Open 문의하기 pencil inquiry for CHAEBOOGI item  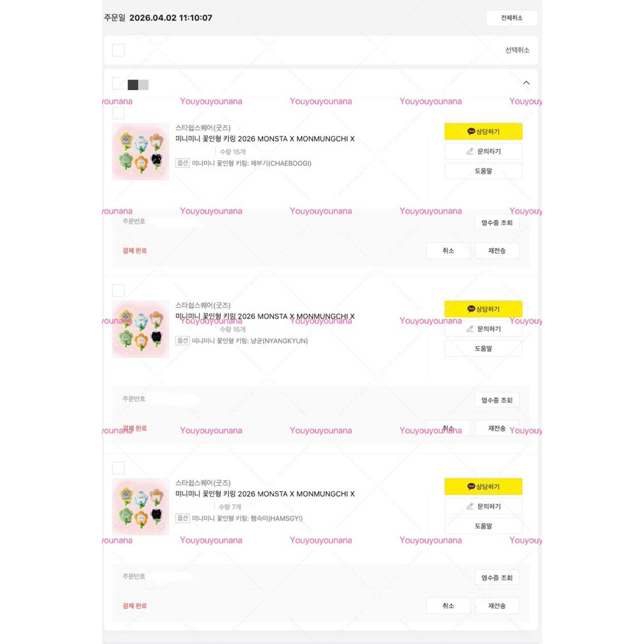483,151
